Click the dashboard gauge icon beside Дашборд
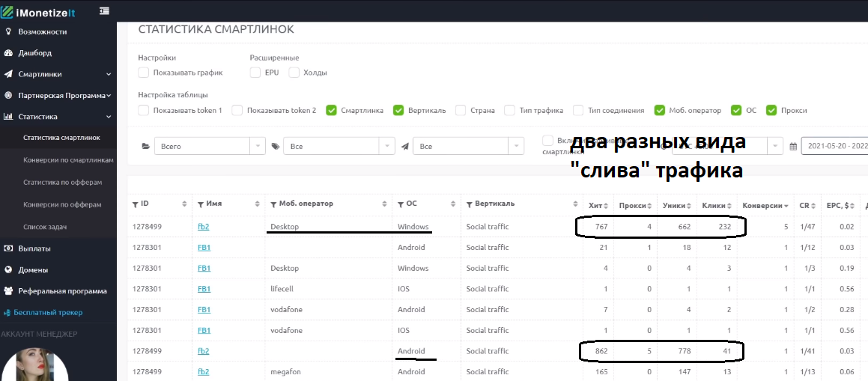Screen dimensions: 868x381 click(x=8, y=53)
